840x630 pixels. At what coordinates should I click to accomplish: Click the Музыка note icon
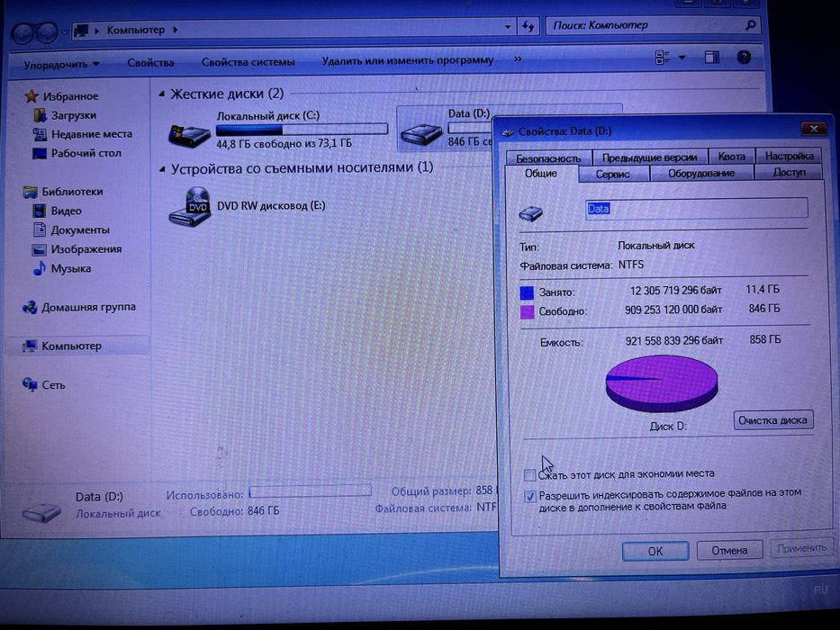tap(39, 268)
